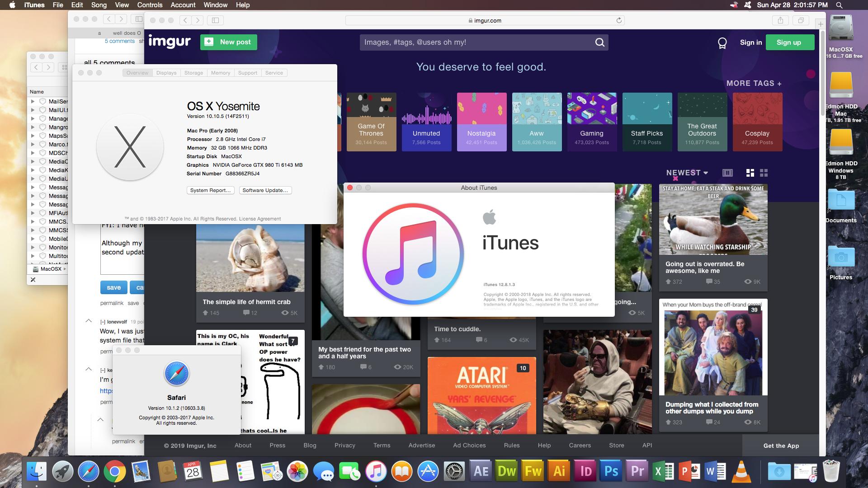
Task: Click the imgur search magnifier icon
Action: click(x=599, y=42)
